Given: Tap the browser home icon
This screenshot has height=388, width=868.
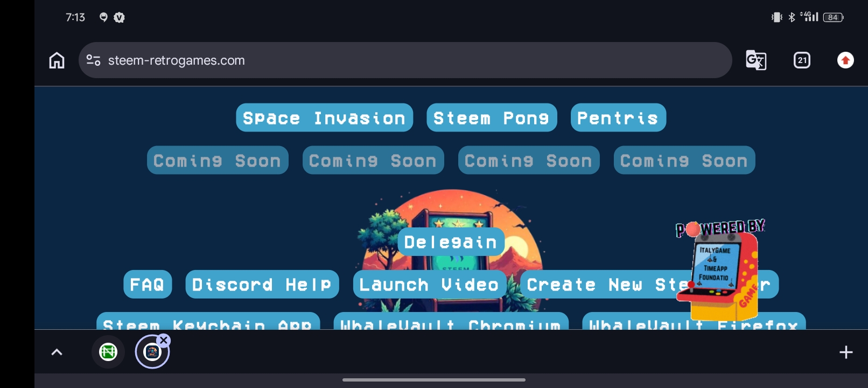Looking at the screenshot, I should pos(57,60).
